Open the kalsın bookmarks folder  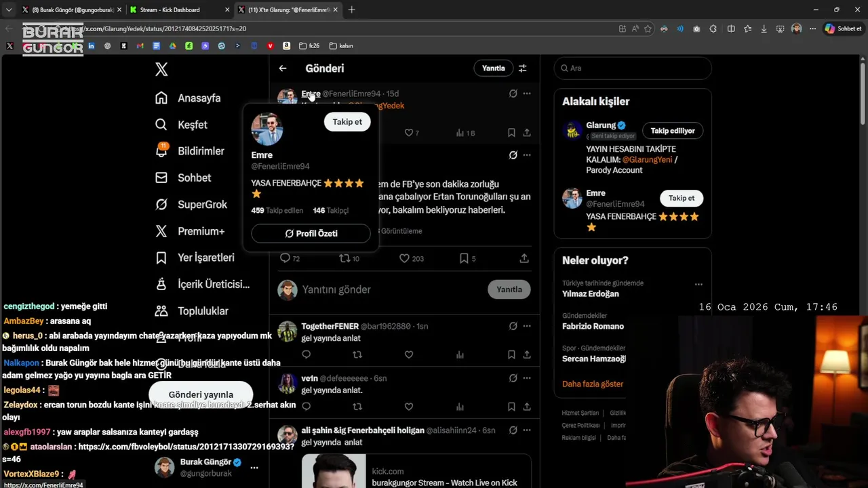[x=341, y=46]
